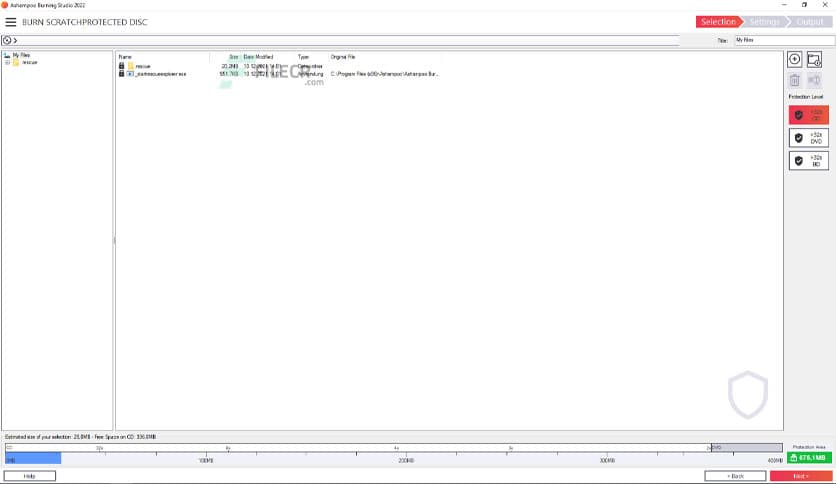Select CD protection level button
This screenshot has height=484, width=836.
click(808, 115)
